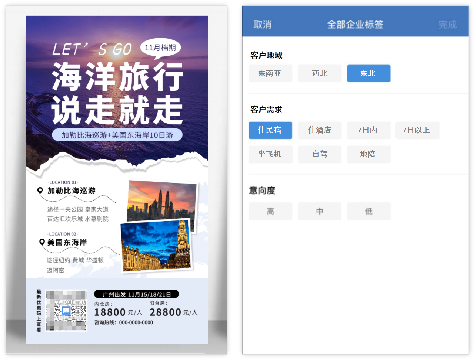Click the 28800 price on the poster
476x361 pixels.
pyautogui.click(x=165, y=312)
